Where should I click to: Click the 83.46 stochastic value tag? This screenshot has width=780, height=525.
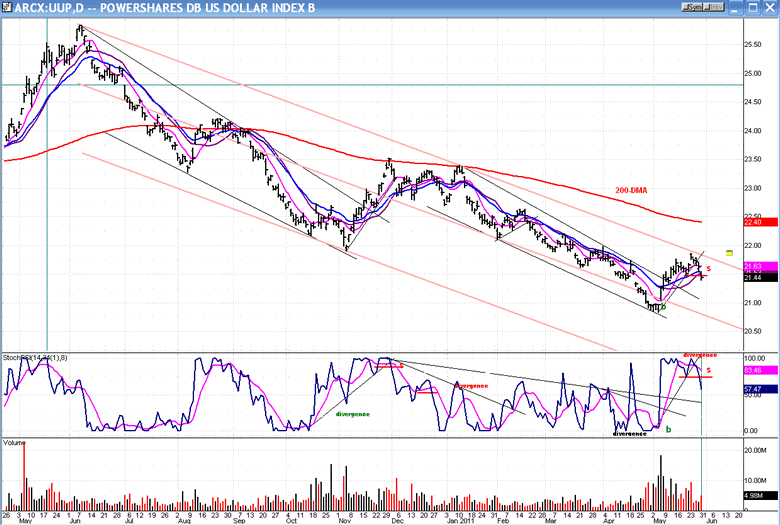(x=759, y=370)
